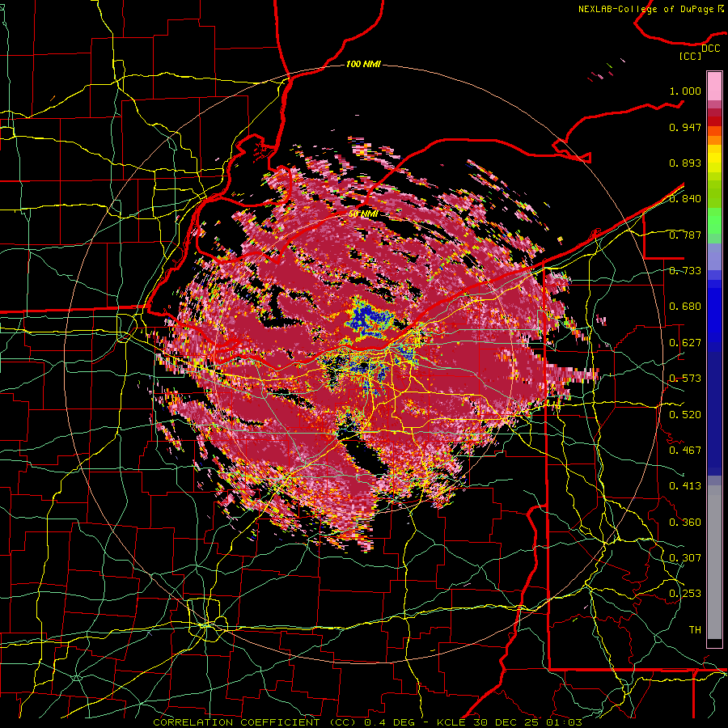Click the 30 DEC 25 date text
This screenshot has height=728, width=728.
click(x=505, y=722)
